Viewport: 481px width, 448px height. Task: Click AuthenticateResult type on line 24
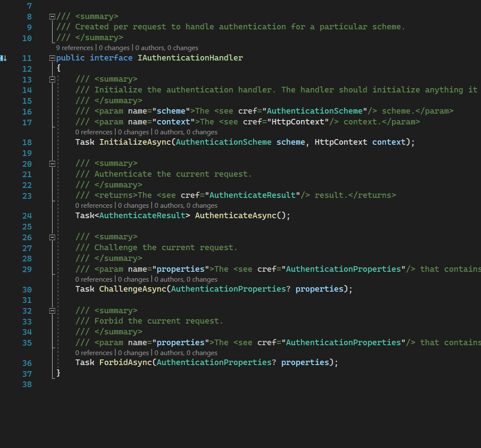coord(142,216)
